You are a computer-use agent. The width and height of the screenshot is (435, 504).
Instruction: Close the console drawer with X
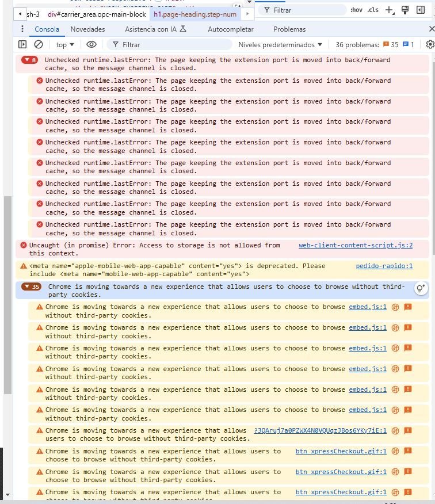[432, 29]
